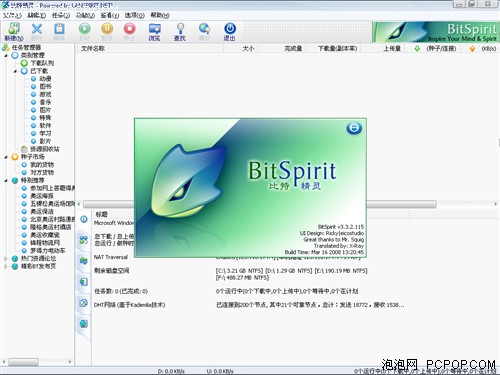500x375 pixels.
Task: Sort by the 下载量(副本率) column header
Action: (x=337, y=49)
